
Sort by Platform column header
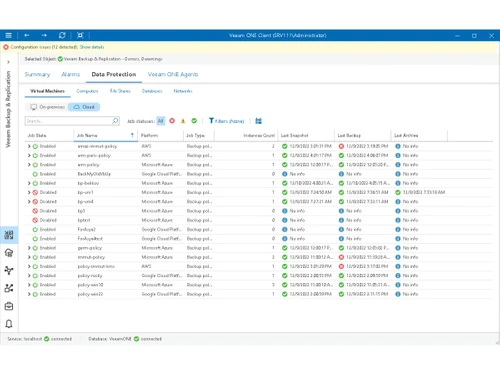coord(160,135)
